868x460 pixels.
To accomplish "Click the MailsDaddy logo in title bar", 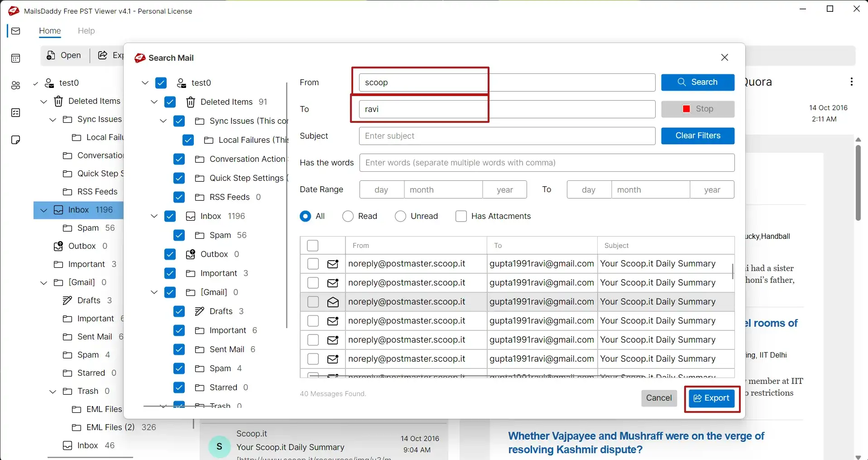I will 14,11.
